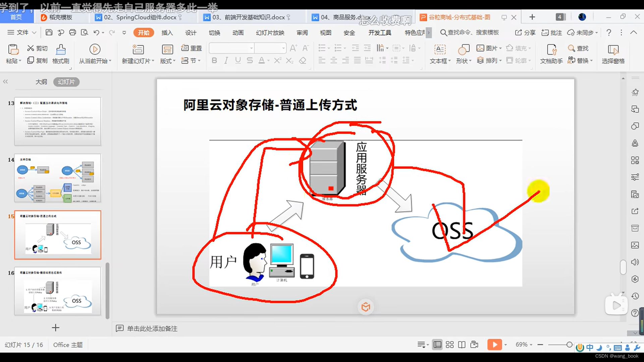Image resolution: width=644 pixels, height=362 pixels.
Task: Toggle Subscript formatting
Action: [289, 60]
